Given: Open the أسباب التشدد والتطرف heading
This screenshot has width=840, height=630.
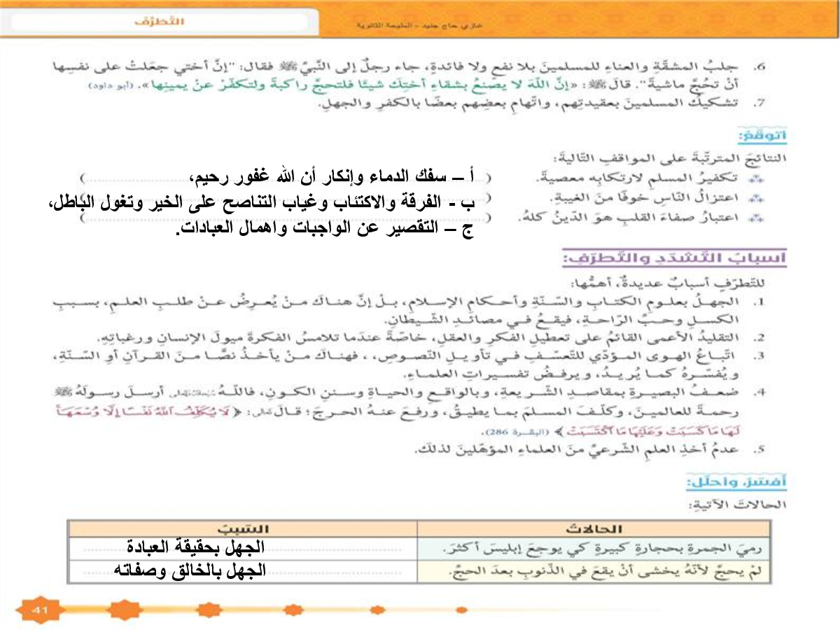Looking at the screenshot, I should (674, 259).
